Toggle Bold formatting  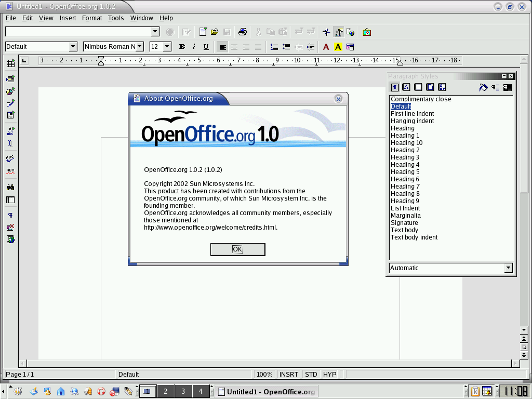(182, 47)
